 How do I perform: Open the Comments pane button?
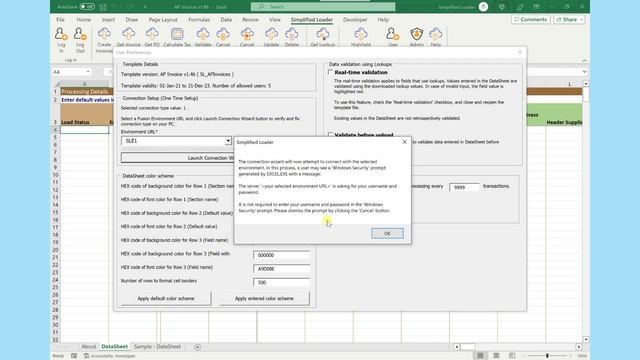pyautogui.click(x=531, y=20)
